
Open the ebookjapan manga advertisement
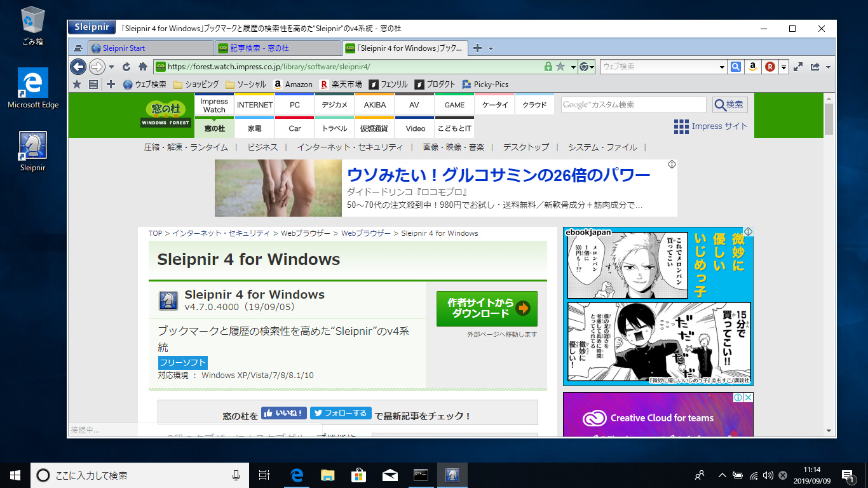(658, 306)
